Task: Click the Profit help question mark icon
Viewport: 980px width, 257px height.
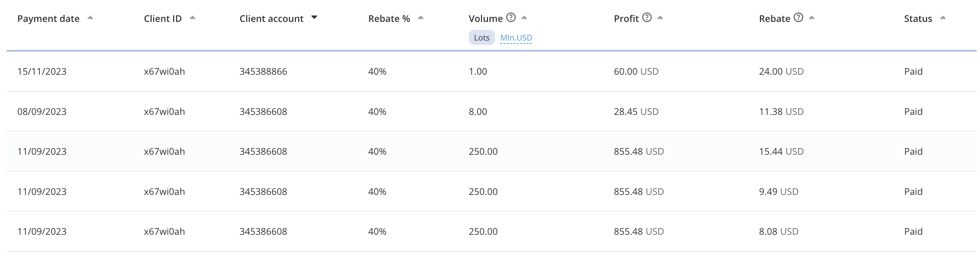Action: click(x=647, y=18)
